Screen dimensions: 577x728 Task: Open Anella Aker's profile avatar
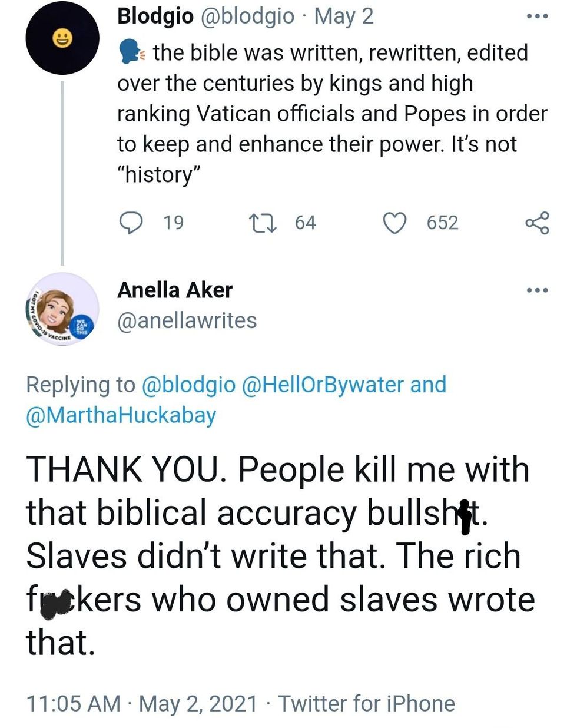[62, 310]
